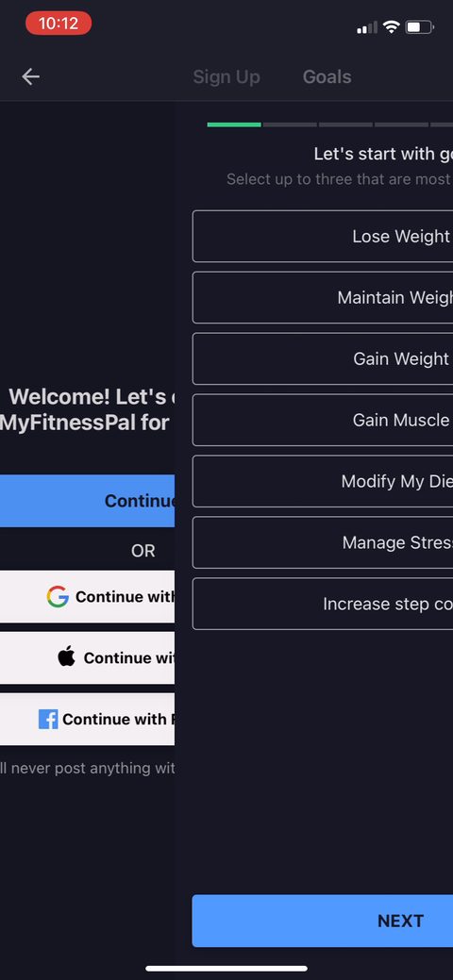Screen dimensions: 453x980
Task: Select the Gain Weight goal option
Action: coord(323,358)
